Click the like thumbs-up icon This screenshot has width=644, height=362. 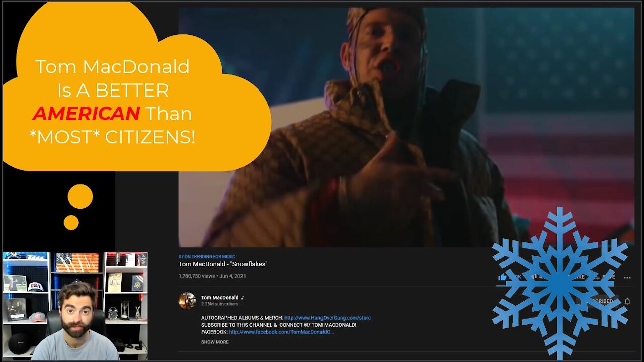502,277
